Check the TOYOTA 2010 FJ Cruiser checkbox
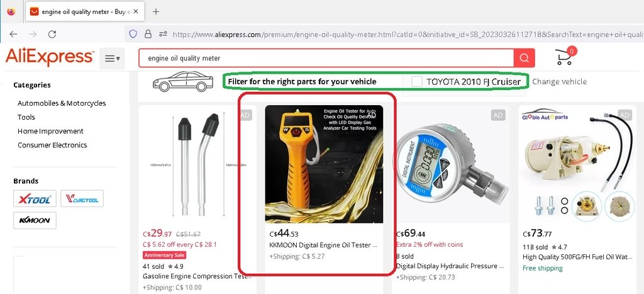The height and width of the screenshot is (294, 644). point(417,81)
